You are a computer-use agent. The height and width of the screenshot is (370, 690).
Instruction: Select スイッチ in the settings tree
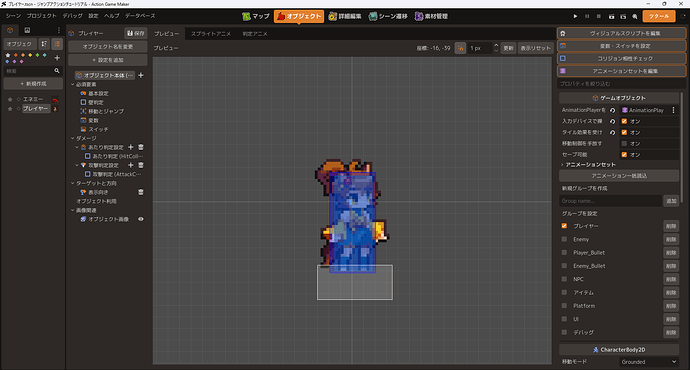pyautogui.click(x=98, y=129)
